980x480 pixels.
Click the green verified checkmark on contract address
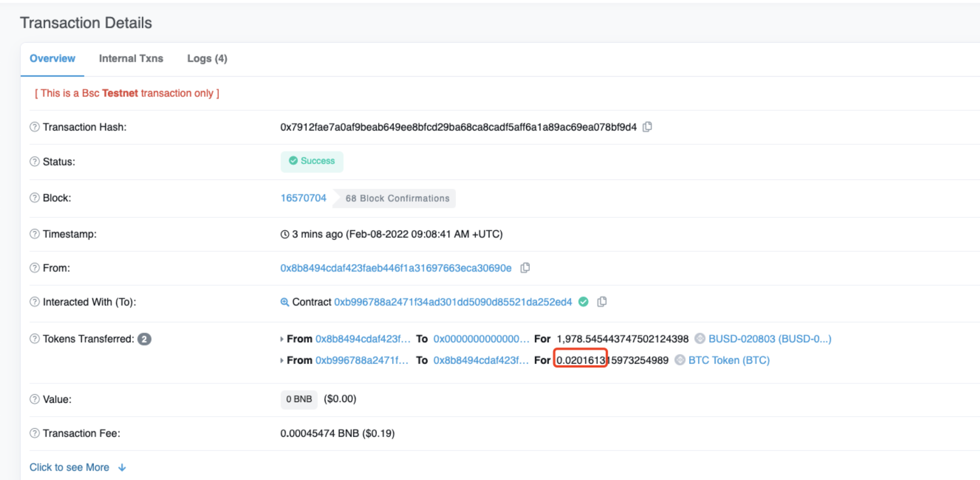[583, 302]
